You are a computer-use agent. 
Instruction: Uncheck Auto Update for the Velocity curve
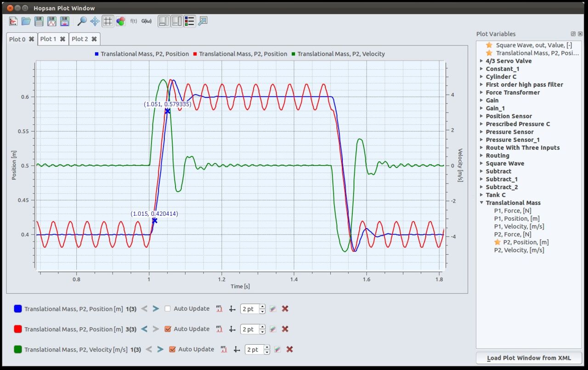coord(172,349)
